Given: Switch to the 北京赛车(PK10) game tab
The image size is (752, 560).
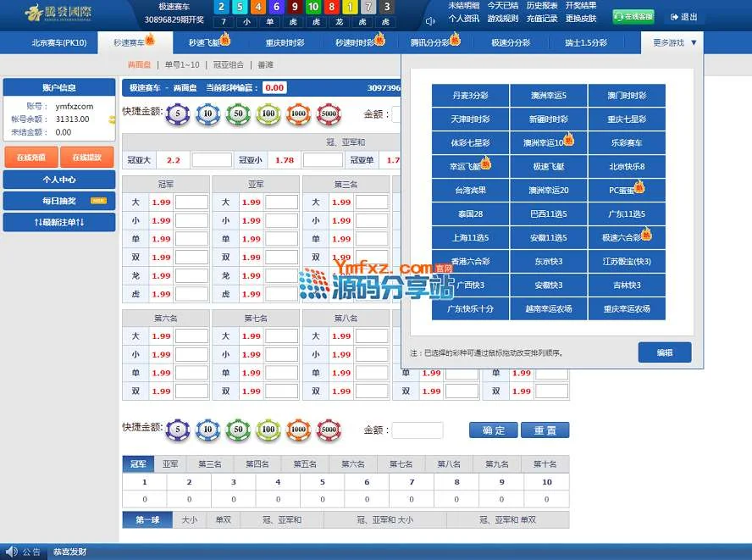Looking at the screenshot, I should (59, 42).
